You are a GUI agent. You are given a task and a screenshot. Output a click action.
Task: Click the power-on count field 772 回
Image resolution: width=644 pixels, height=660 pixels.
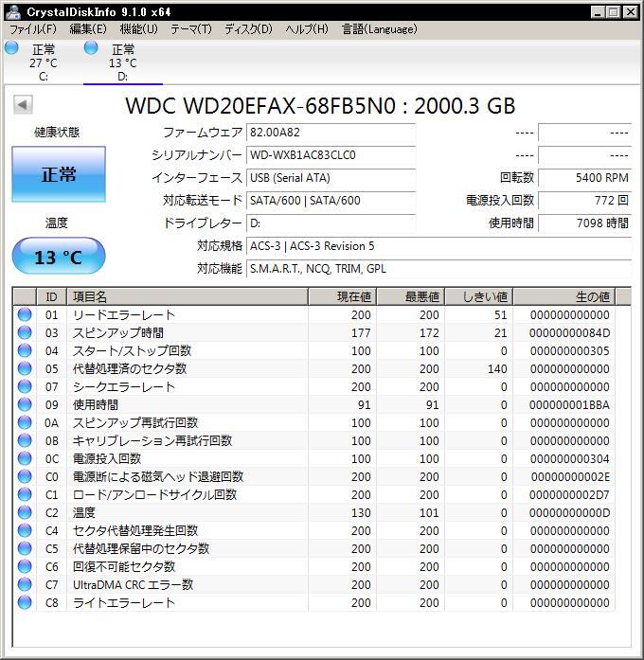click(x=584, y=201)
